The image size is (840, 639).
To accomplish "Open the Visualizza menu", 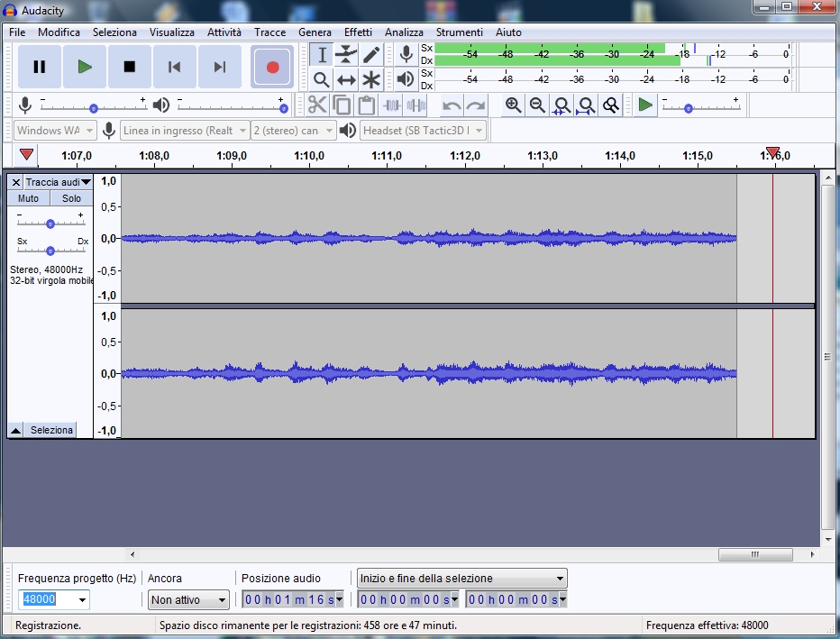I will pyautogui.click(x=172, y=32).
